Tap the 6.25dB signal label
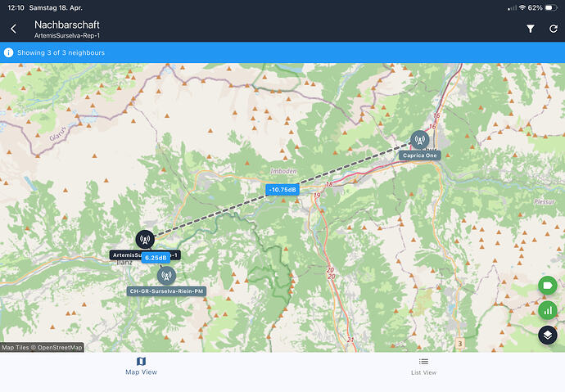 coord(156,258)
